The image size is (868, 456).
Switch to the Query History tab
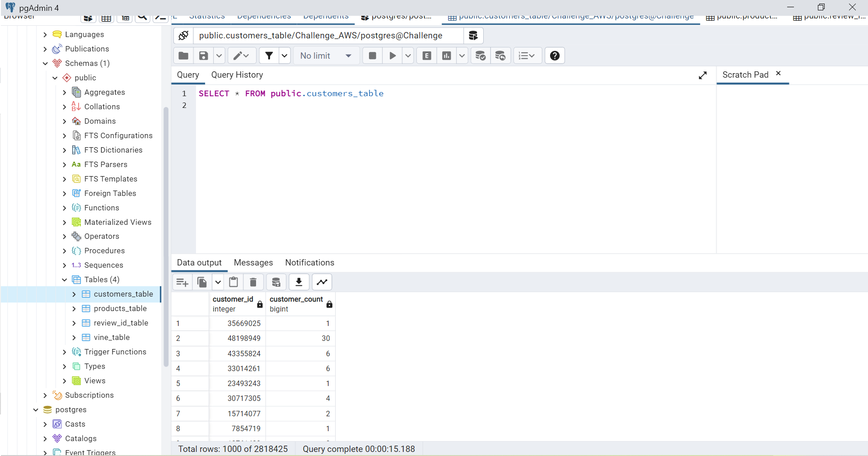coord(237,75)
